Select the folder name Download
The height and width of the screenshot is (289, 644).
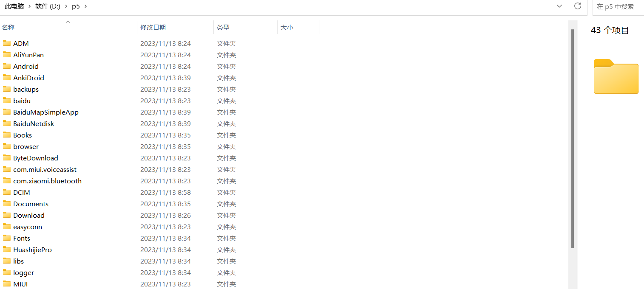tap(29, 215)
